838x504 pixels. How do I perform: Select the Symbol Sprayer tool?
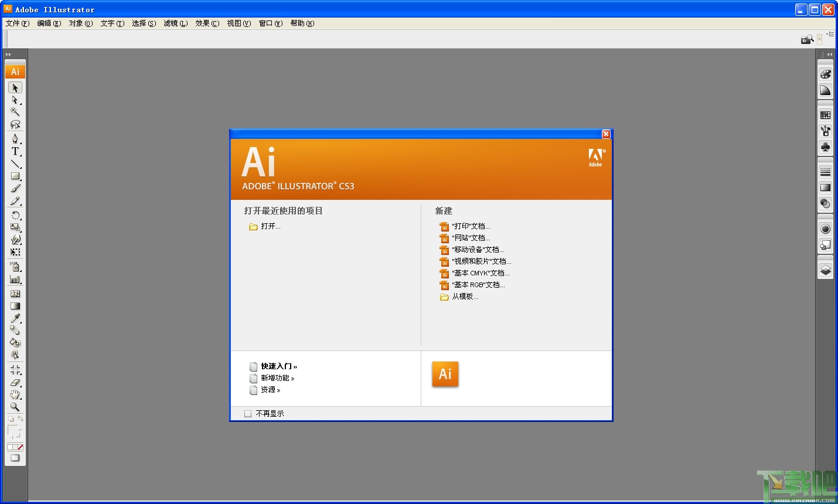coord(15,267)
